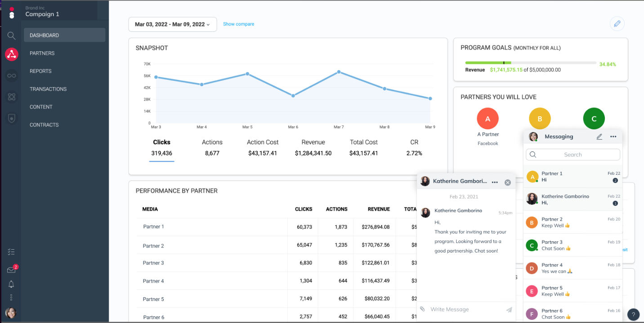
Task: Select the Revenue metric tab in Snapshot
Action: coord(313,147)
